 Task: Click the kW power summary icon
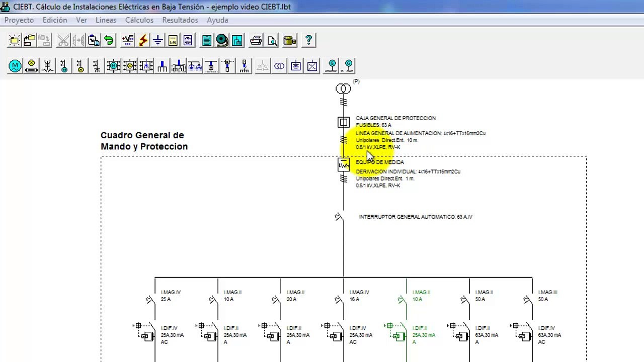[173, 40]
